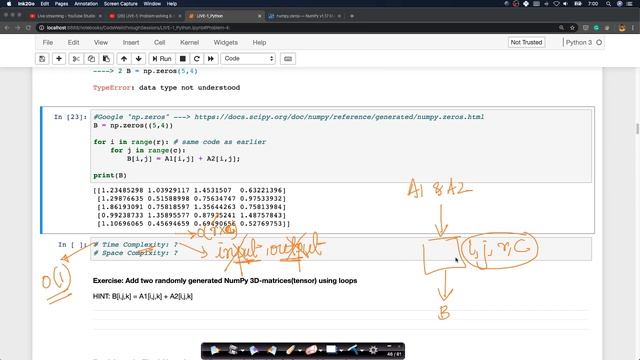This screenshot has width=640, height=360.
Task: Click the kernel idle status circle
Action: 599,42
